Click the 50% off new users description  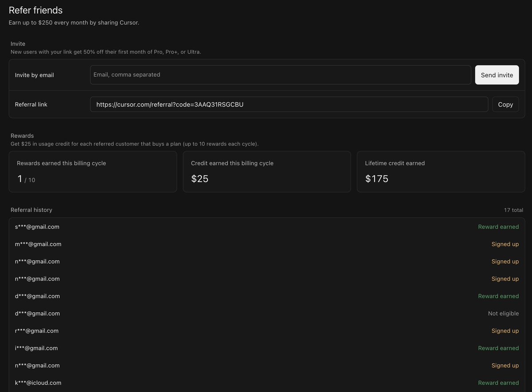[106, 52]
